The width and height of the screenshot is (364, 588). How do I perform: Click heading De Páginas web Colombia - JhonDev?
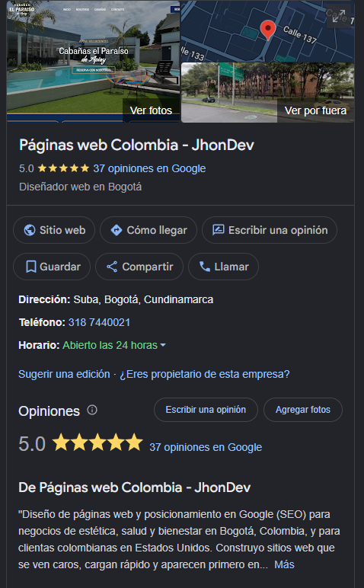tap(134, 487)
